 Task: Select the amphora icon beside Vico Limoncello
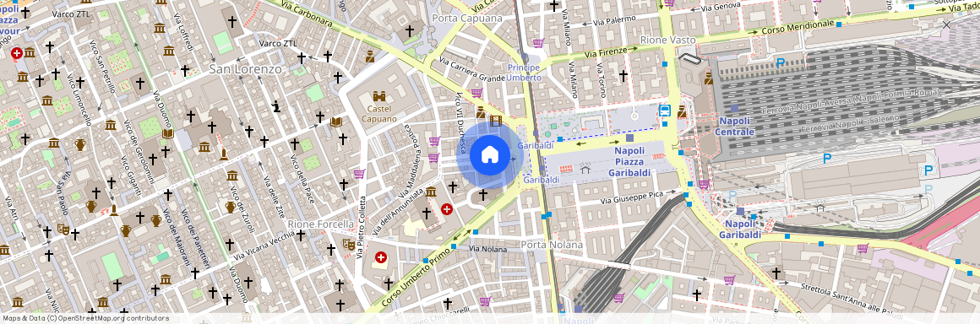[x=79, y=145]
